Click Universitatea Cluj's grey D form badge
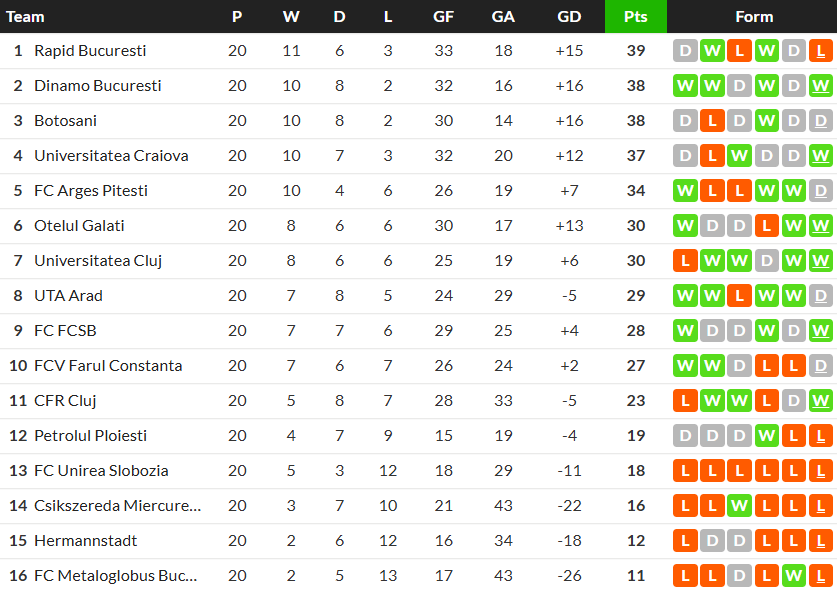Image resolution: width=837 pixels, height=592 pixels. pos(767,261)
